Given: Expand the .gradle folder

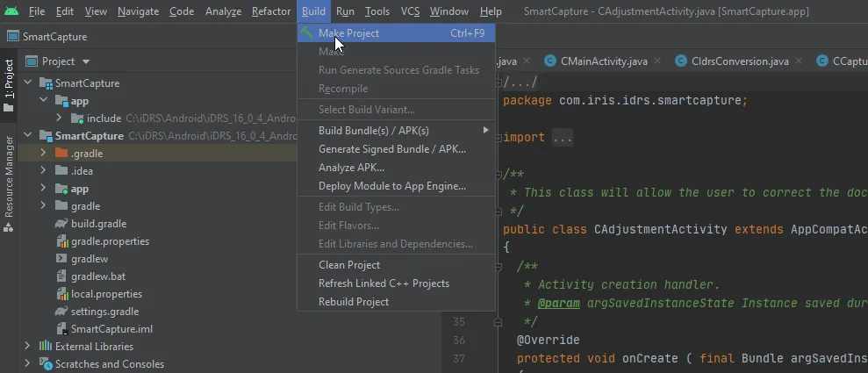Looking at the screenshot, I should (43, 154).
